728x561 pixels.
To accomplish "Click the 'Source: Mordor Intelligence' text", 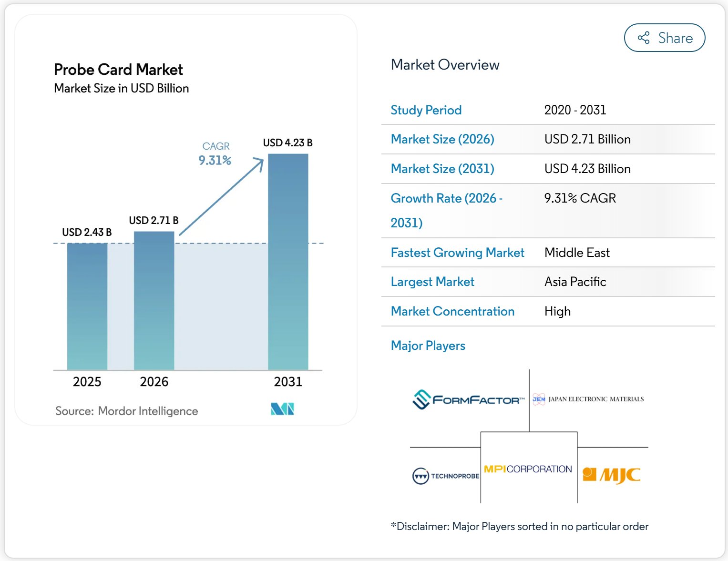I will (126, 411).
